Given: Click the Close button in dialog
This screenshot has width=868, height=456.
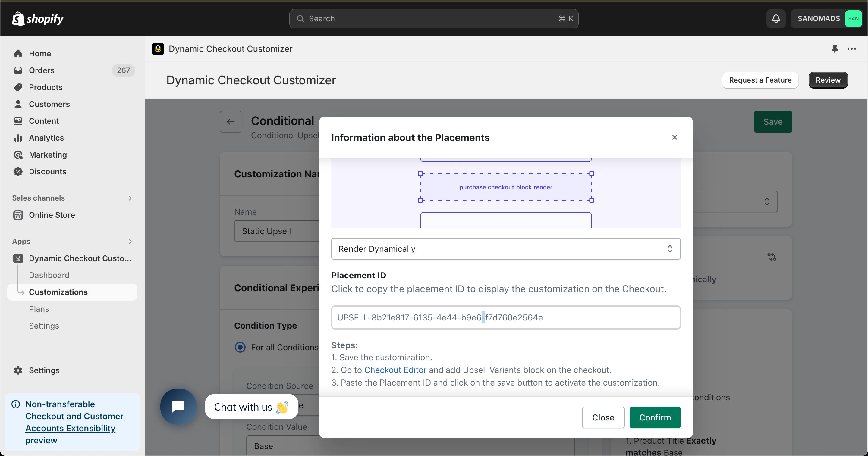Looking at the screenshot, I should pyautogui.click(x=603, y=417).
